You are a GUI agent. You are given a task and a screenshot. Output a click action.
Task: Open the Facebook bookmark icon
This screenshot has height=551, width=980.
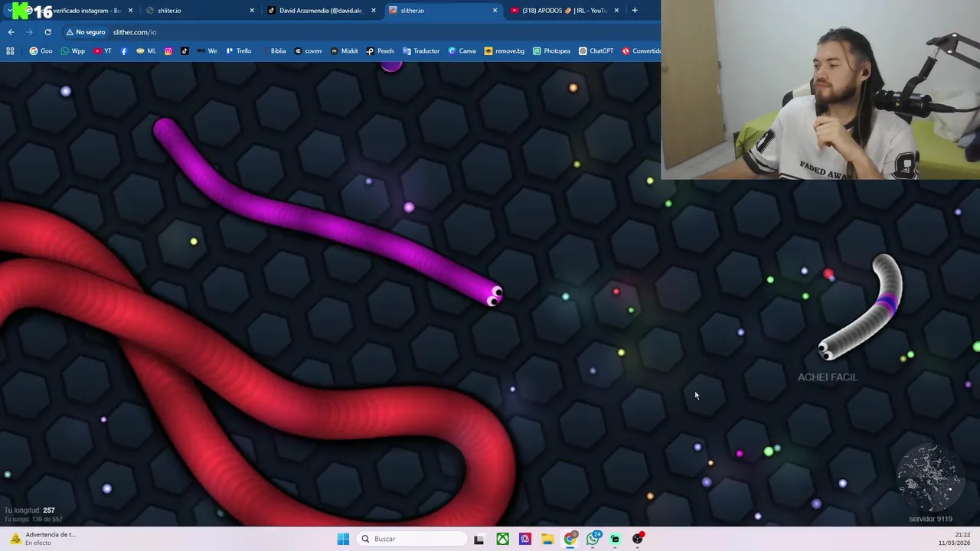[x=124, y=51]
